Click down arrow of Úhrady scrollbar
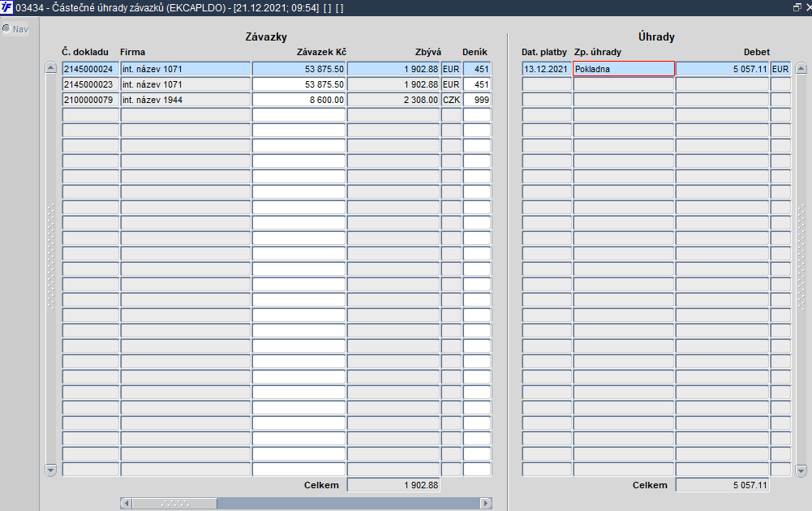812x511 pixels. point(801,470)
